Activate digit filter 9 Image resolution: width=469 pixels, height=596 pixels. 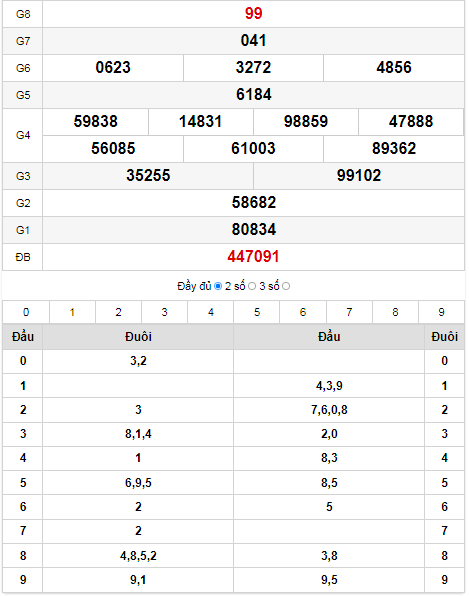(441, 312)
